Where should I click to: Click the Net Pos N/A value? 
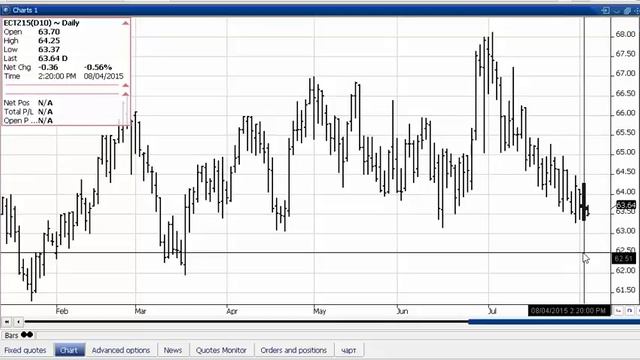(45, 103)
